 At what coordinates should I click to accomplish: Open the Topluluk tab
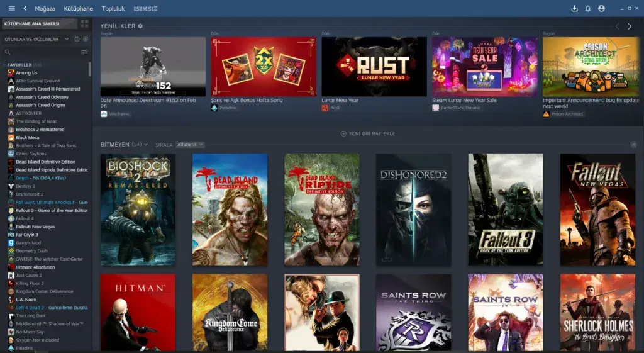[x=113, y=9]
